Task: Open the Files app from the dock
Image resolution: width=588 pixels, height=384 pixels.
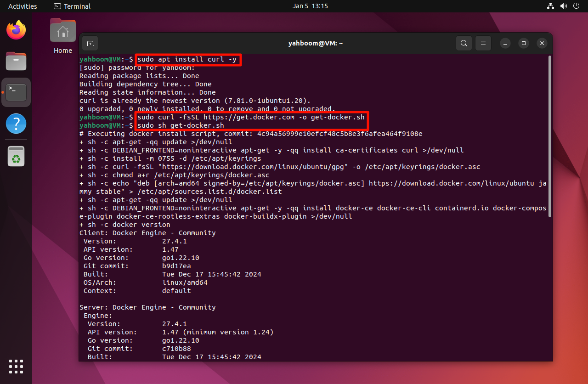Action: 16,61
